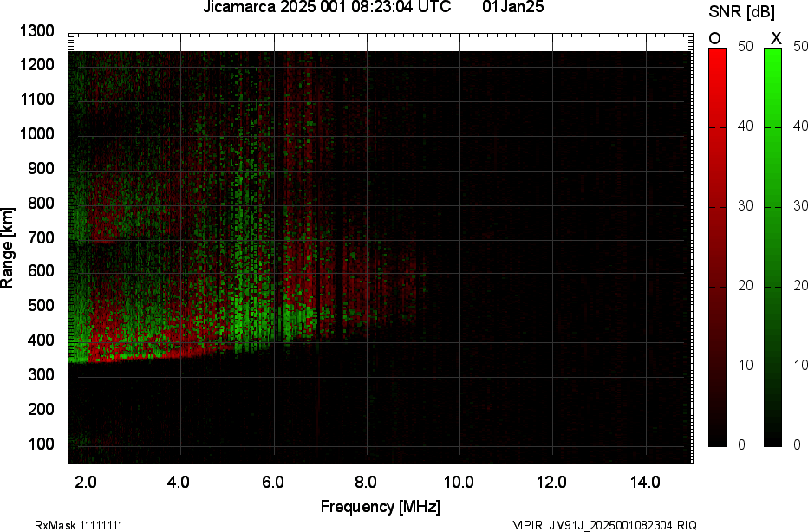Click the 10.0 frequency tick label
808x532 pixels.
click(x=459, y=482)
